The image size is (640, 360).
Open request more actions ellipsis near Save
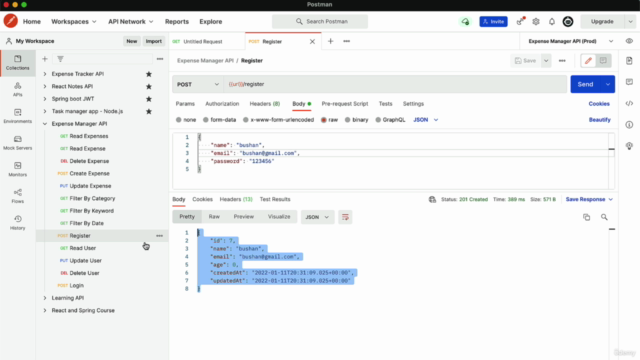point(562,61)
